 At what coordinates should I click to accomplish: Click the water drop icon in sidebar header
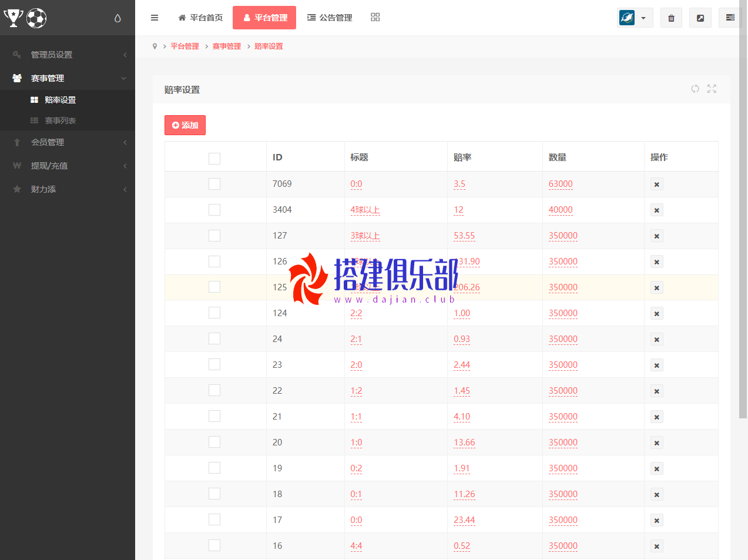(118, 18)
